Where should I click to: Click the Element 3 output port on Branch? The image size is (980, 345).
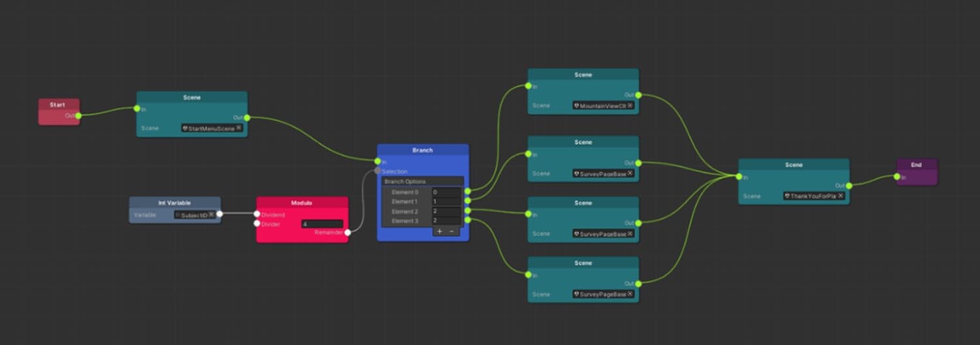coord(467,220)
